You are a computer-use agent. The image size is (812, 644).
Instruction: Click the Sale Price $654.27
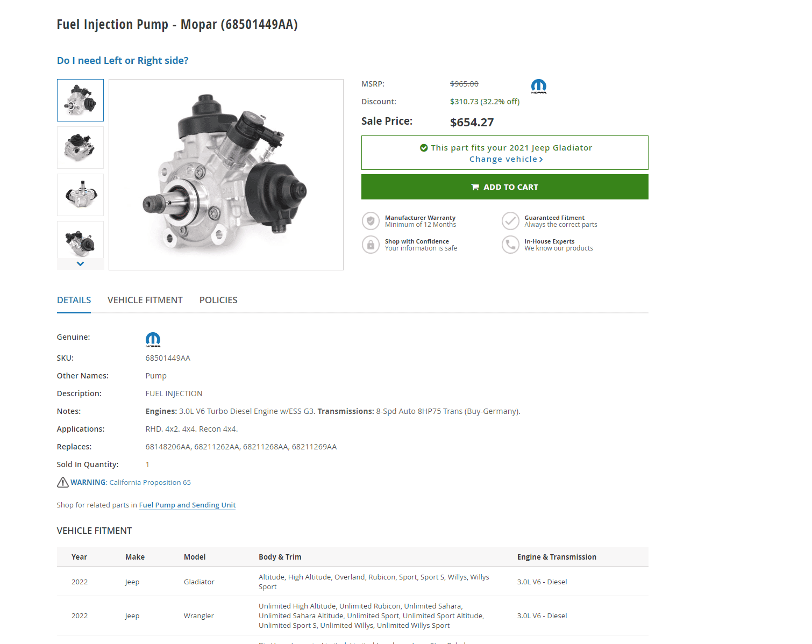(472, 123)
